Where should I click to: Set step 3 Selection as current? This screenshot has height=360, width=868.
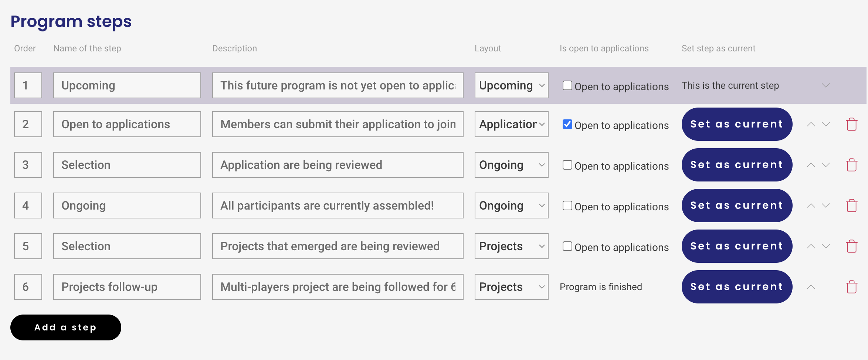click(x=737, y=165)
